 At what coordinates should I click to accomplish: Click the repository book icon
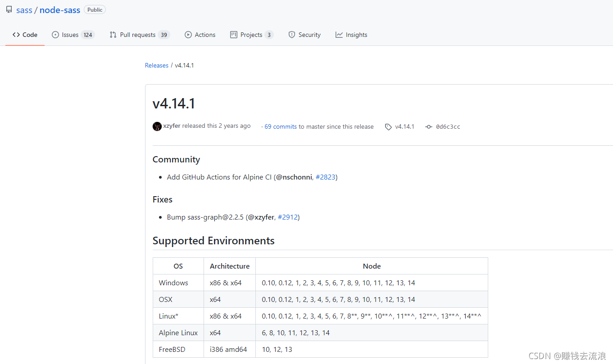9,9
